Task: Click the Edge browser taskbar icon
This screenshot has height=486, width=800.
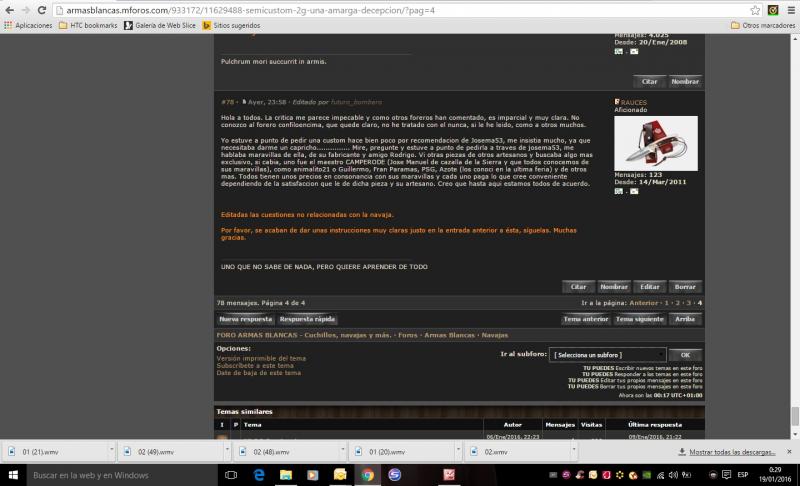Action: point(258,474)
